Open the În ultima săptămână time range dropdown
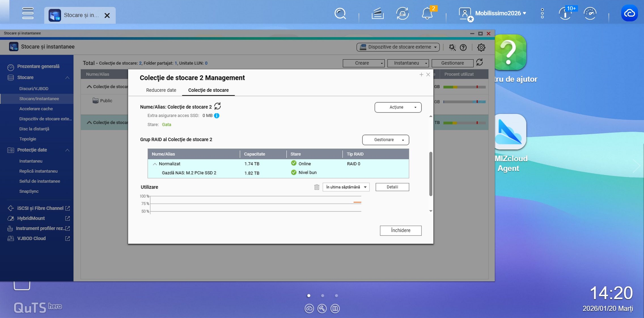This screenshot has height=318, width=644. click(346, 187)
